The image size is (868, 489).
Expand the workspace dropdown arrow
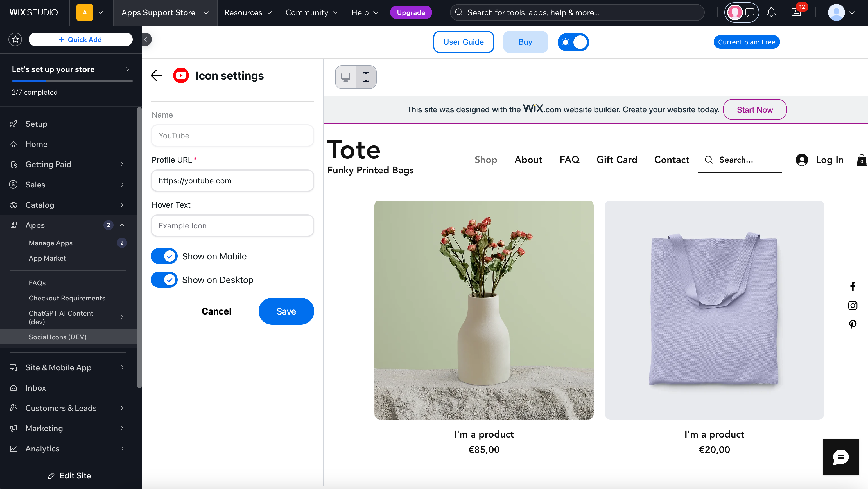[100, 12]
